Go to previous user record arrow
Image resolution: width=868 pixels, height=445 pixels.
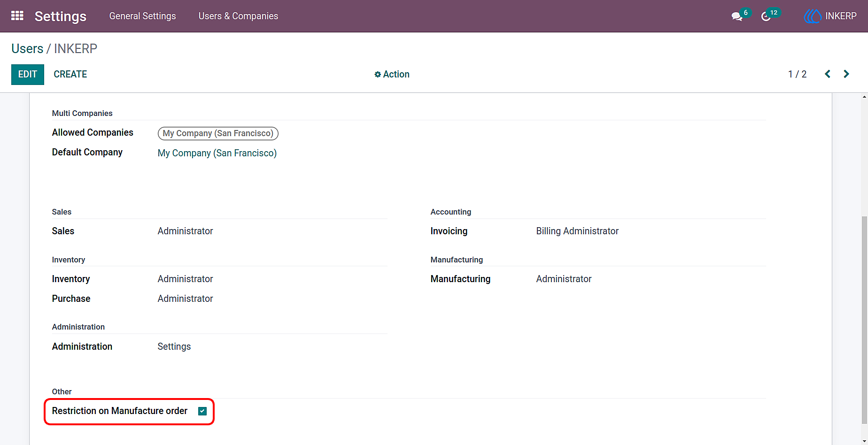(x=828, y=74)
